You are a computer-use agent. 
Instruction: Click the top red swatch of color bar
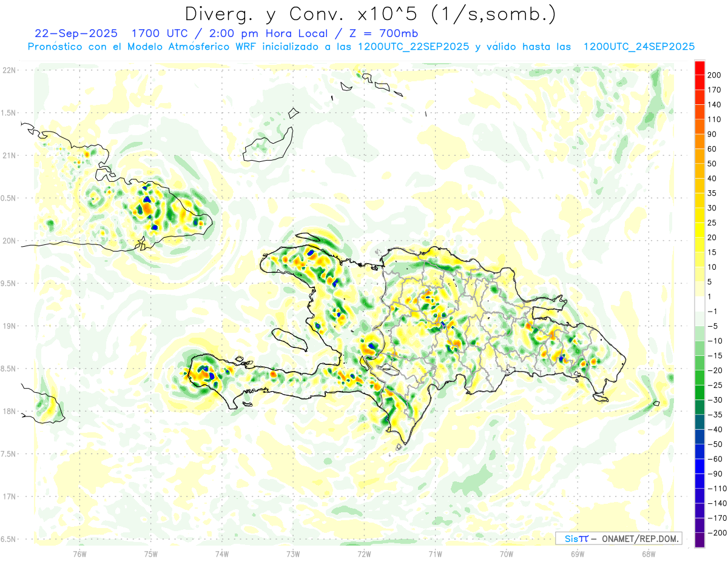699,67
